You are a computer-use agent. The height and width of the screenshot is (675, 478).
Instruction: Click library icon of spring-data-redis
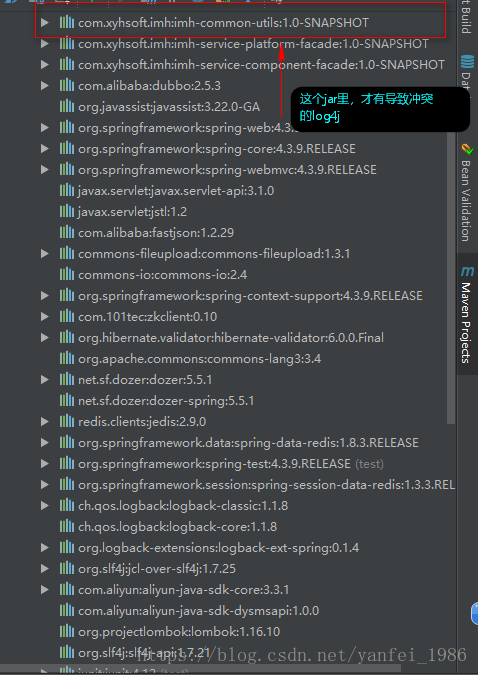(x=67, y=443)
